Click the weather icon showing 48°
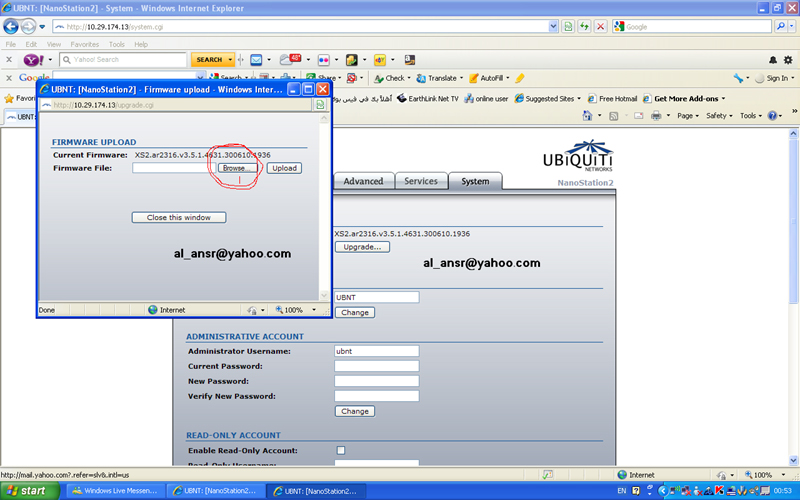The width and height of the screenshot is (800, 500). tap(291, 59)
